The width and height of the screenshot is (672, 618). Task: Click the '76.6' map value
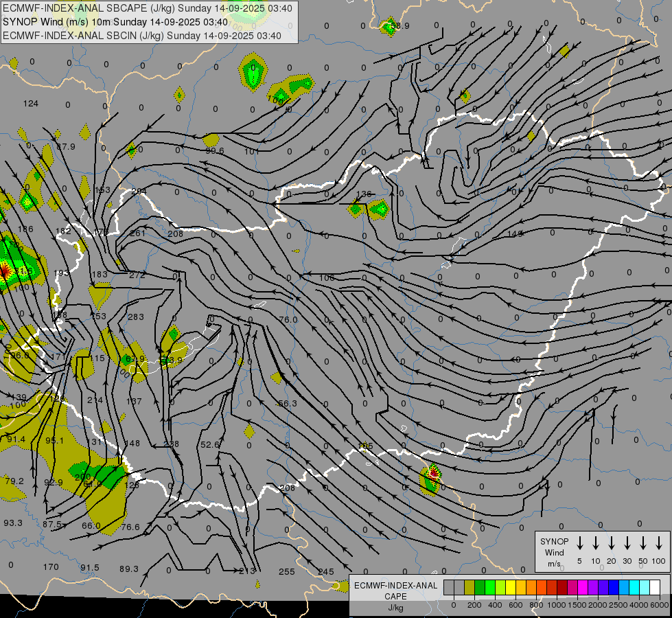click(130, 527)
